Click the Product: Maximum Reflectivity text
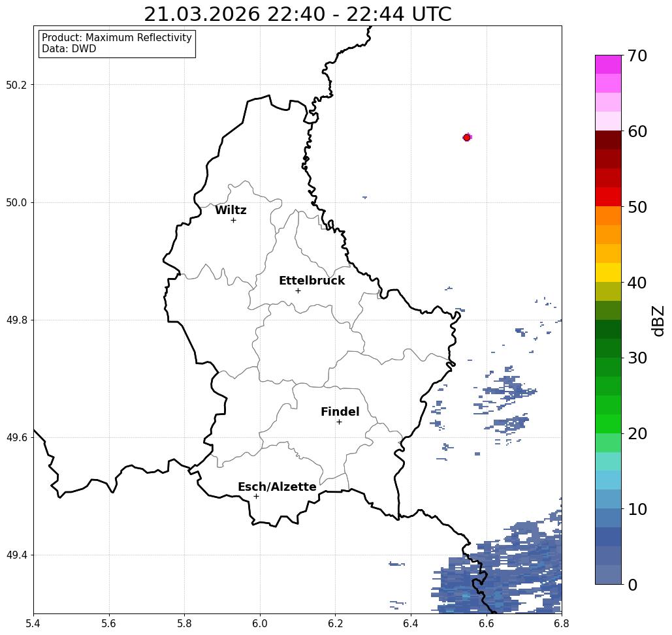 (116, 38)
